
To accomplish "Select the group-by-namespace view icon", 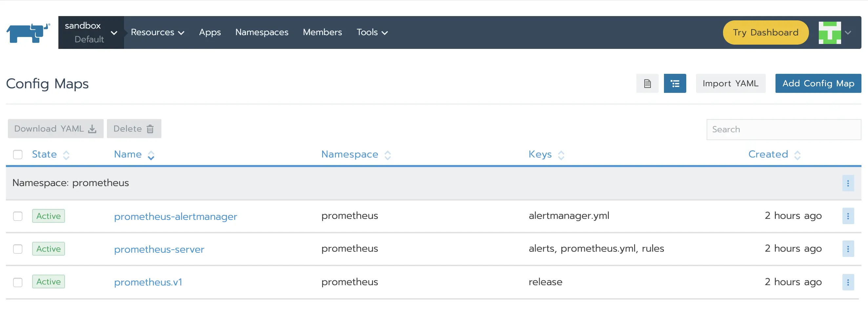I will pyautogui.click(x=674, y=83).
